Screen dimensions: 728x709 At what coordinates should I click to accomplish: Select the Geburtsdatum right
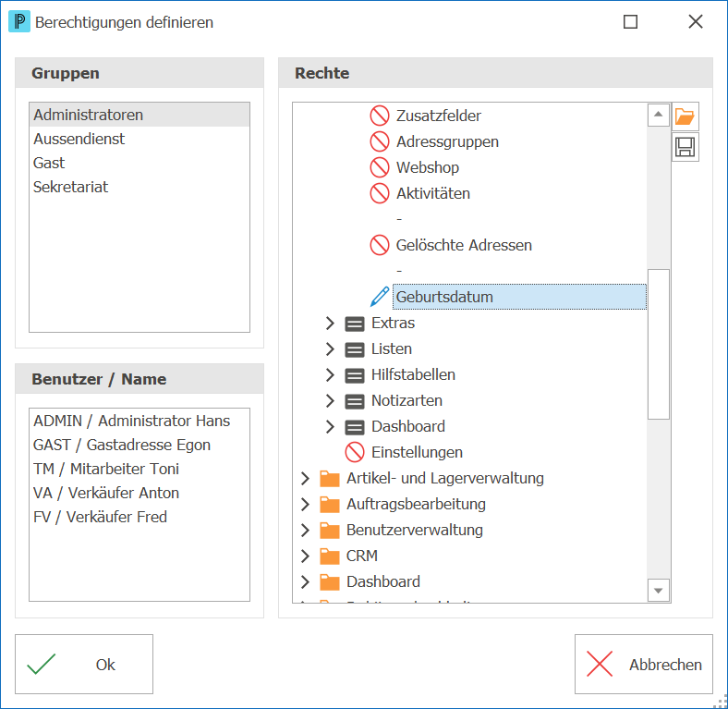click(519, 297)
